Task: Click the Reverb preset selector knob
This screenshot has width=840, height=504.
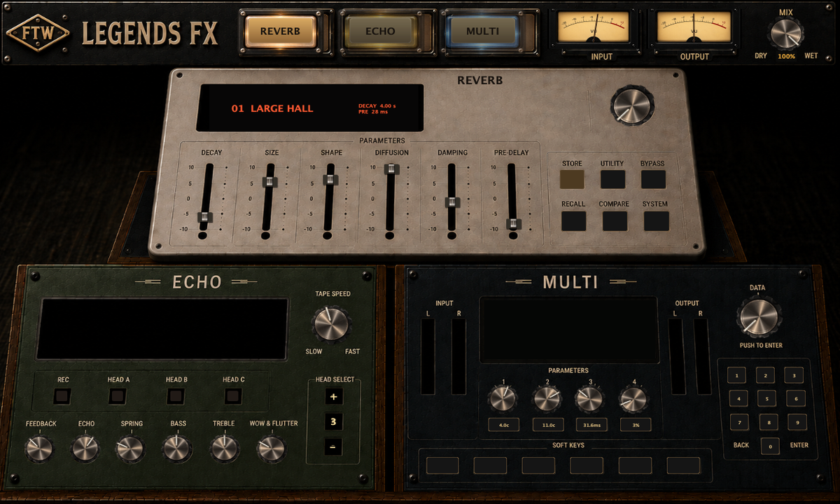Action: point(632,106)
